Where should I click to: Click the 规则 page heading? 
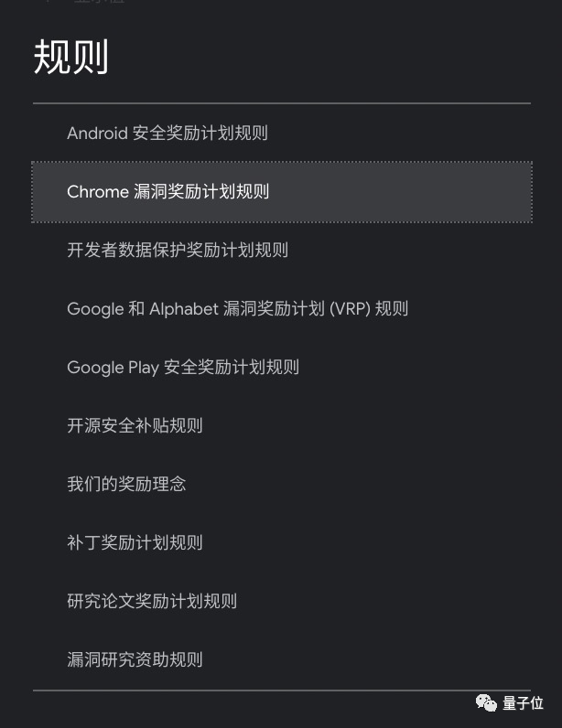coord(71,57)
